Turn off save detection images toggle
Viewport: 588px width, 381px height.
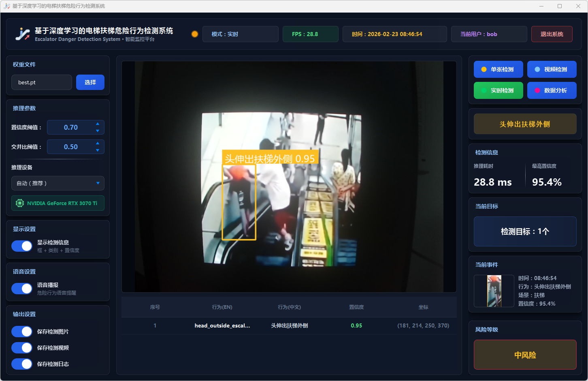click(22, 332)
